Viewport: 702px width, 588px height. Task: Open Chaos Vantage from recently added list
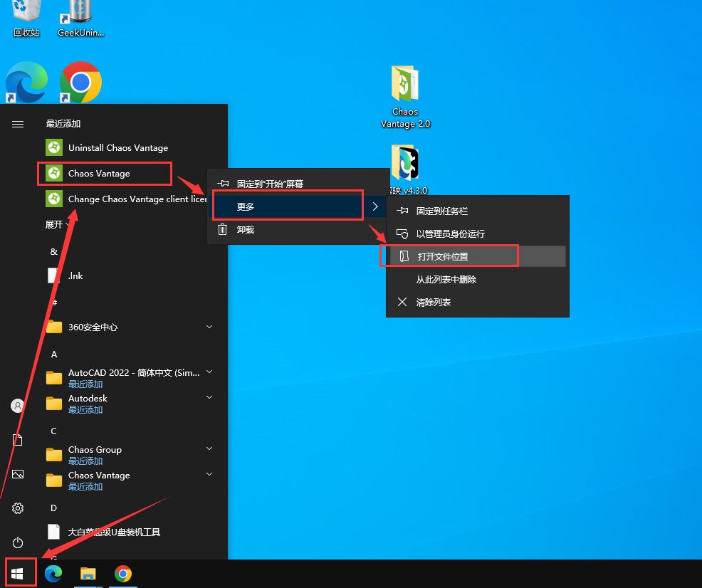pyautogui.click(x=99, y=173)
